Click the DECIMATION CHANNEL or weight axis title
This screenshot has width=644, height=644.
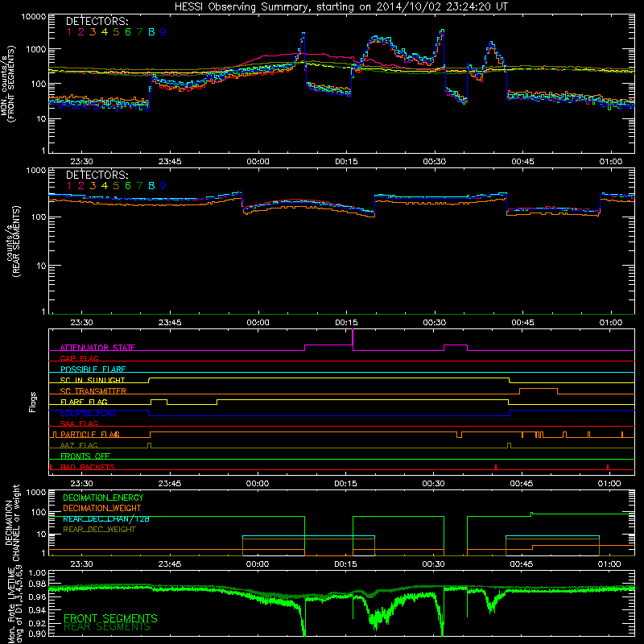click(x=12, y=522)
